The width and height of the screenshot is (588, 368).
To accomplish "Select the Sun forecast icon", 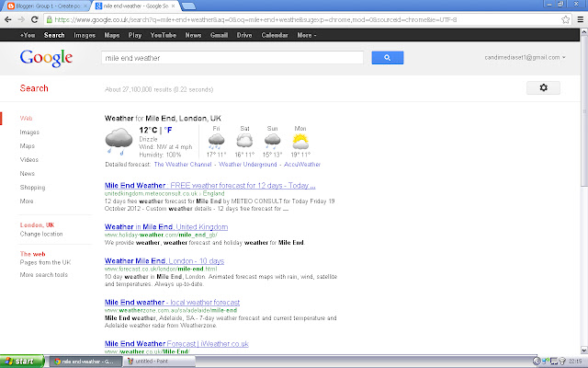I will coord(272,142).
